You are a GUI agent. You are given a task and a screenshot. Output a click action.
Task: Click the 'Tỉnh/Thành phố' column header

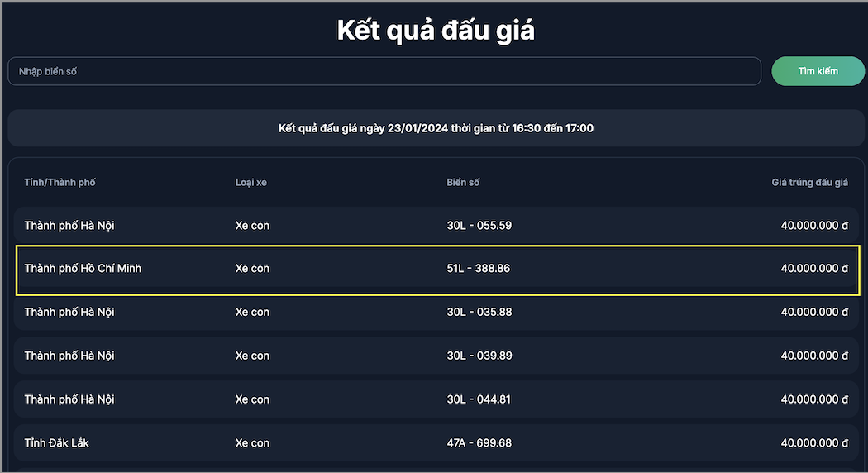pos(65,182)
